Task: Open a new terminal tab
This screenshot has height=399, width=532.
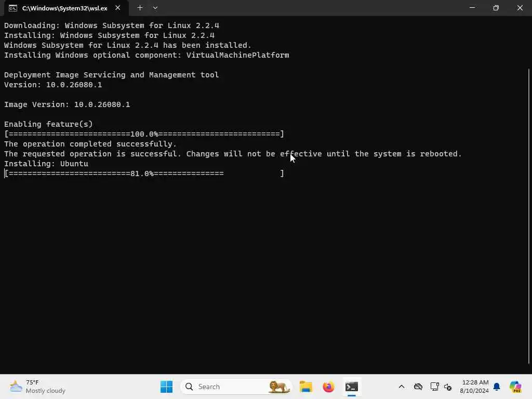Action: click(x=140, y=8)
